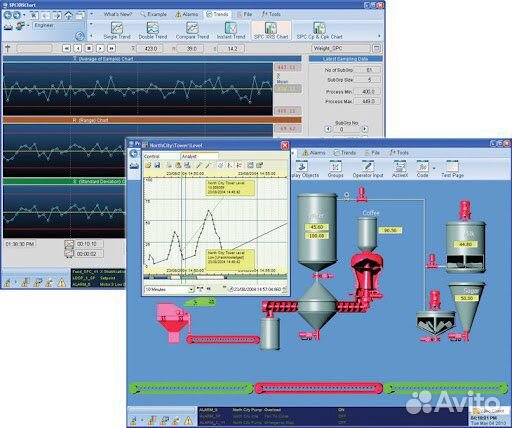Screen dimensions: 512x428
Task: Click the Sugar hopper 50.00 value
Action: [467, 298]
